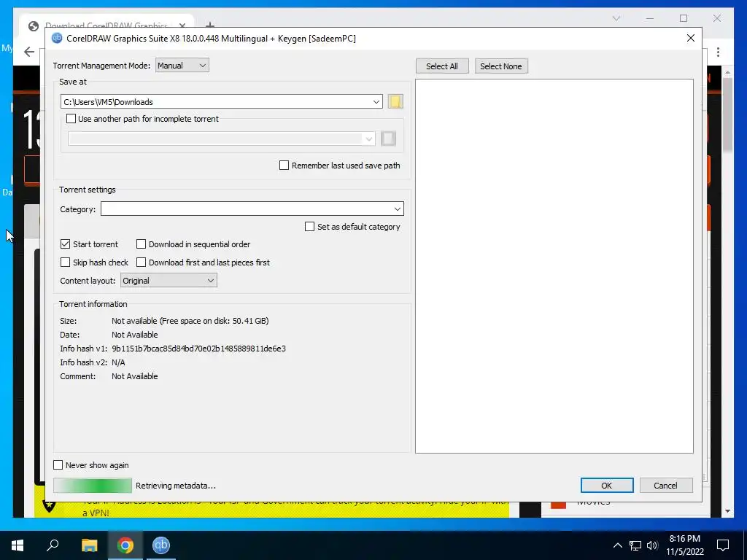Click the Info hash v1 value
The width and height of the screenshot is (747, 560).
pyautogui.click(x=198, y=349)
